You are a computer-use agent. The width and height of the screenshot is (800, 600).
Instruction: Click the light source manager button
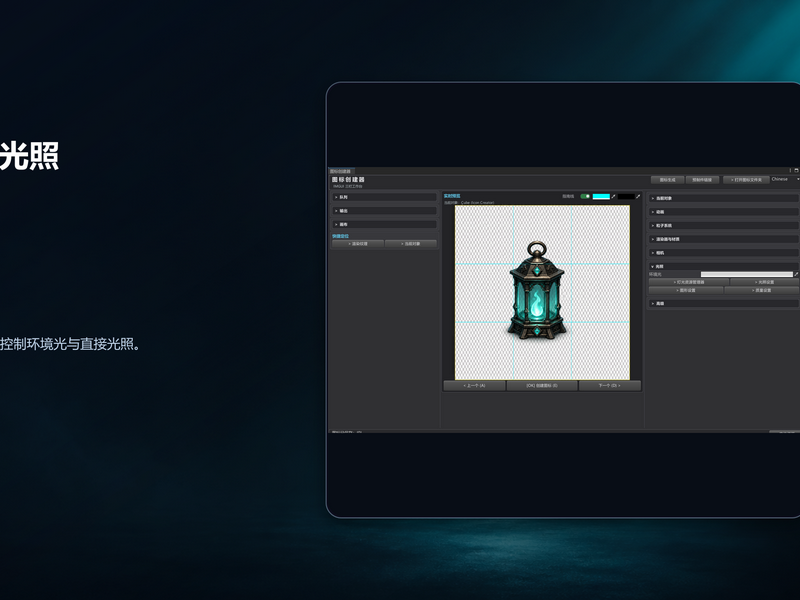click(689, 282)
